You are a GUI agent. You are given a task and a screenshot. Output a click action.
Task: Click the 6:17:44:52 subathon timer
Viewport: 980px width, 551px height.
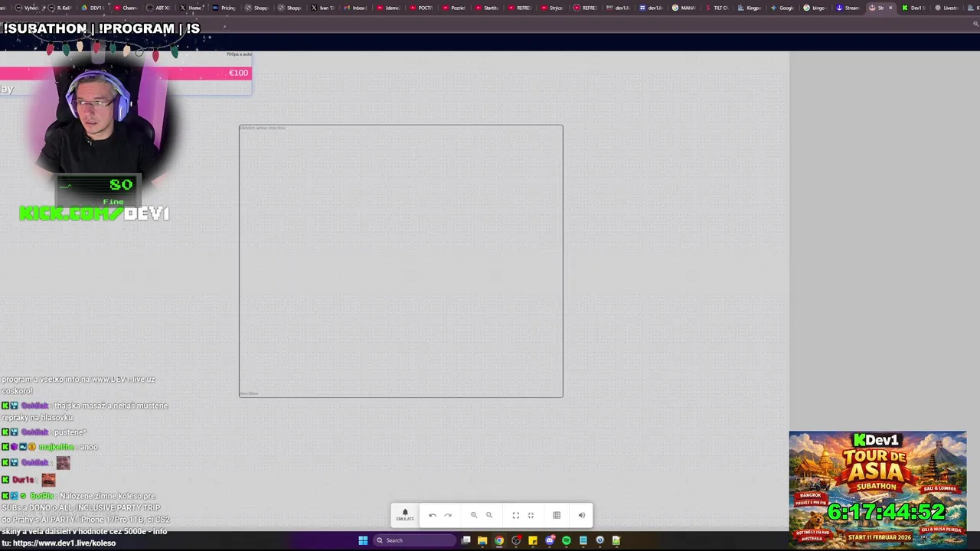pos(886,512)
